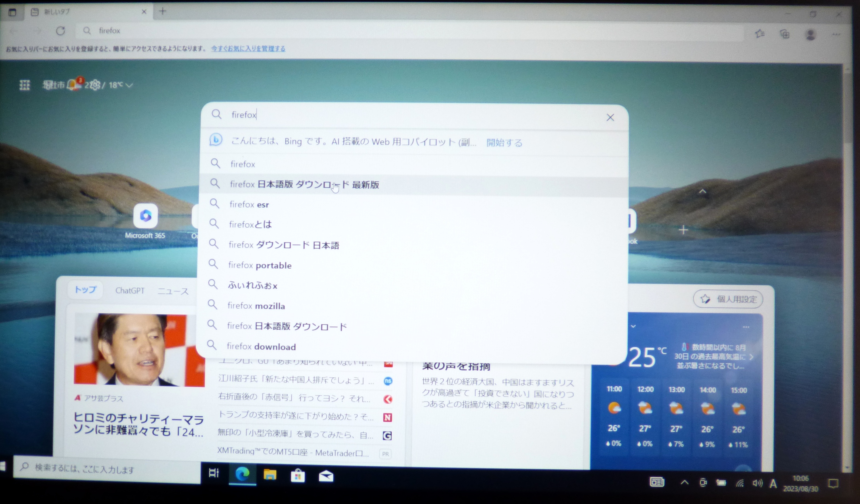Click the Bing chat icon

tap(216, 140)
